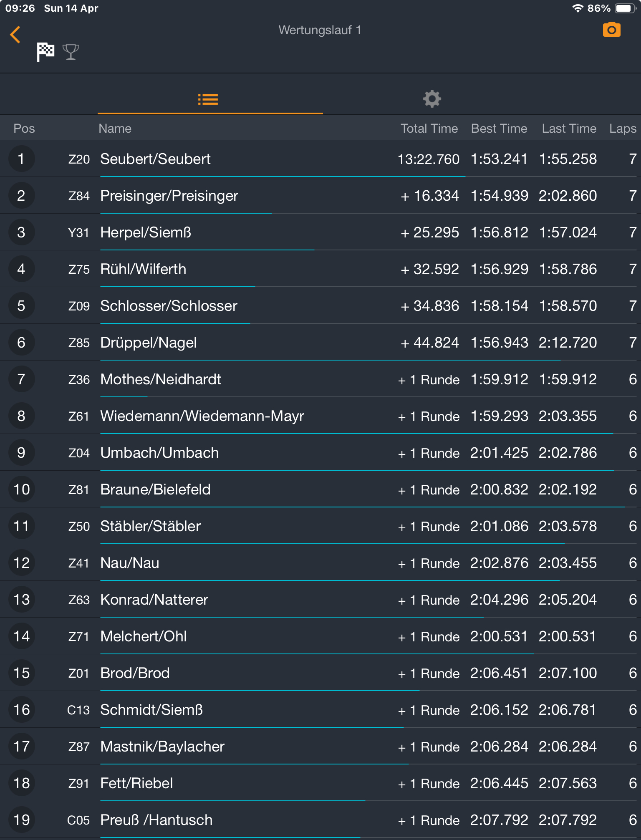Open the settings gear tab
The height and width of the screenshot is (840, 641).
432,99
